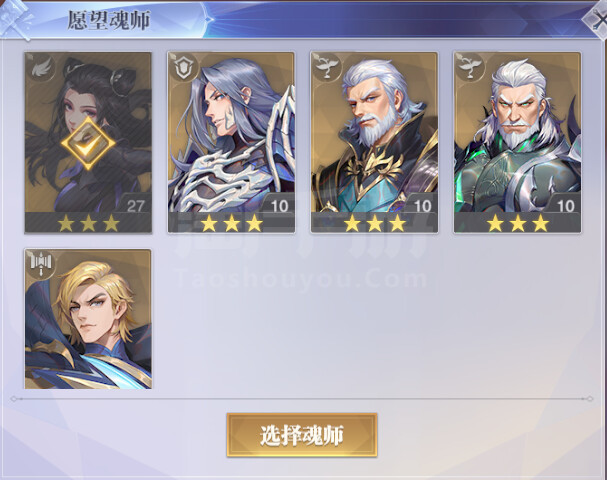Click the hammer emblem beside 愿望魂师 title
Viewport: 607px width, 480px height.
click(x=15, y=20)
